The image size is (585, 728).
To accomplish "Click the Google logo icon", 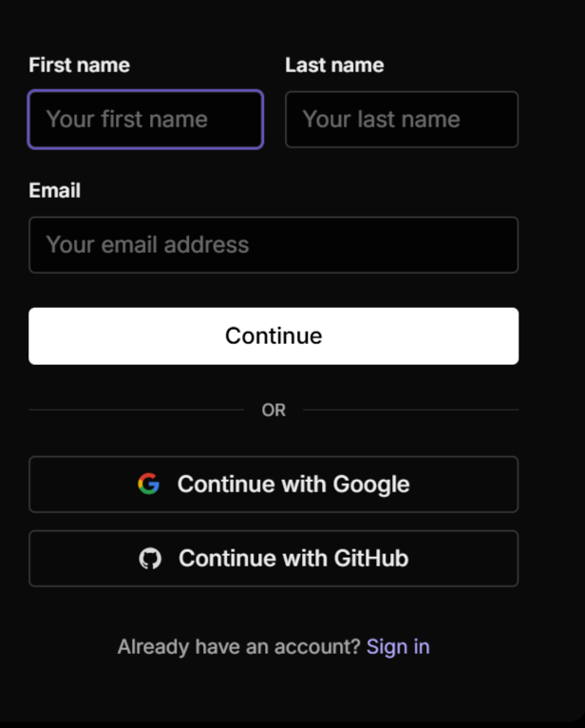I will [148, 484].
